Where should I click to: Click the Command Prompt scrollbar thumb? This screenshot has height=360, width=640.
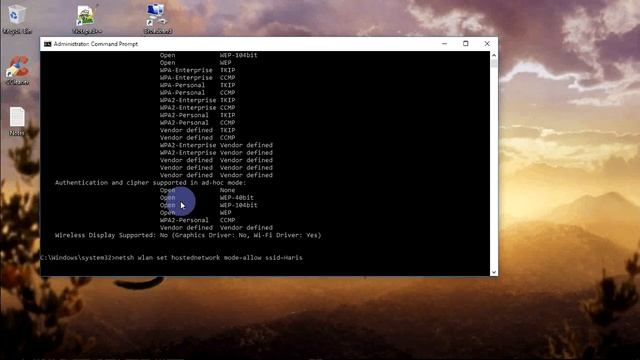tap(494, 63)
